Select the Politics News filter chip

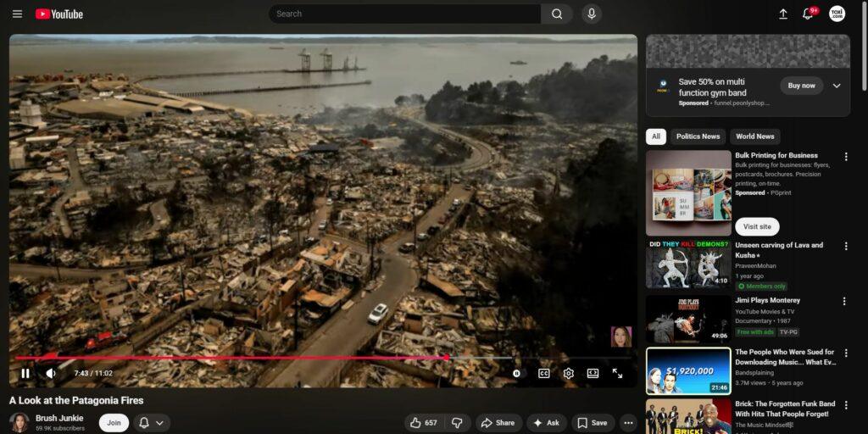(698, 136)
